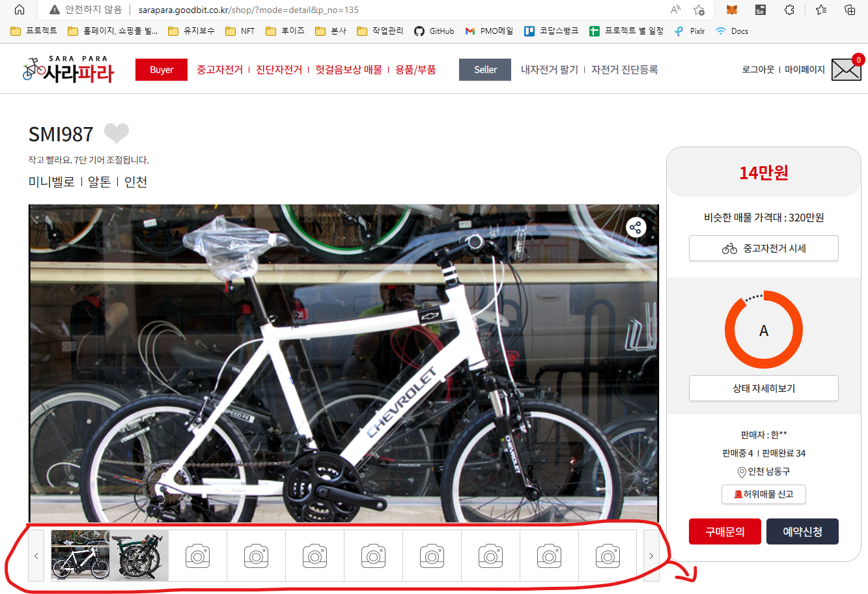Image resolution: width=868 pixels, height=594 pixels.
Task: Go to browser home page icon
Action: pos(20,10)
